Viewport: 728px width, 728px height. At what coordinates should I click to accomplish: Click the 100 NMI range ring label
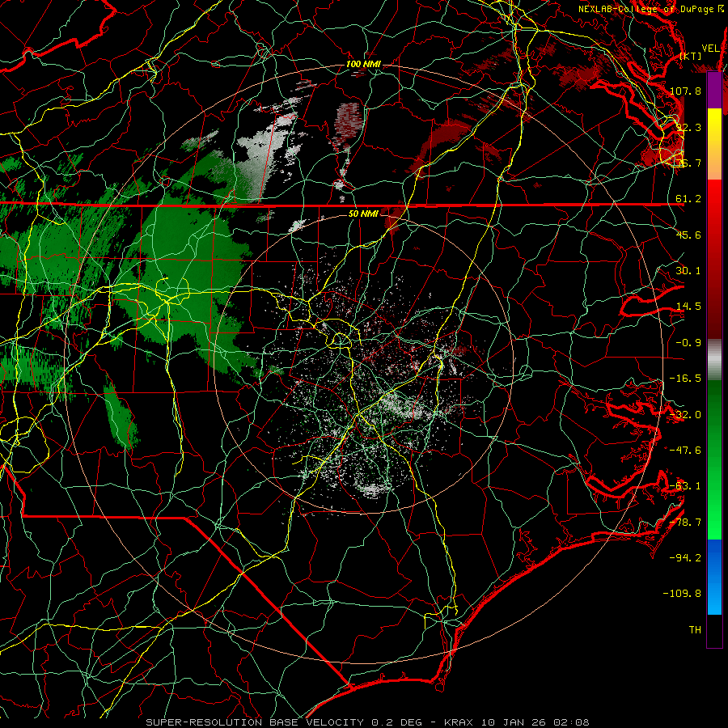pos(363,64)
